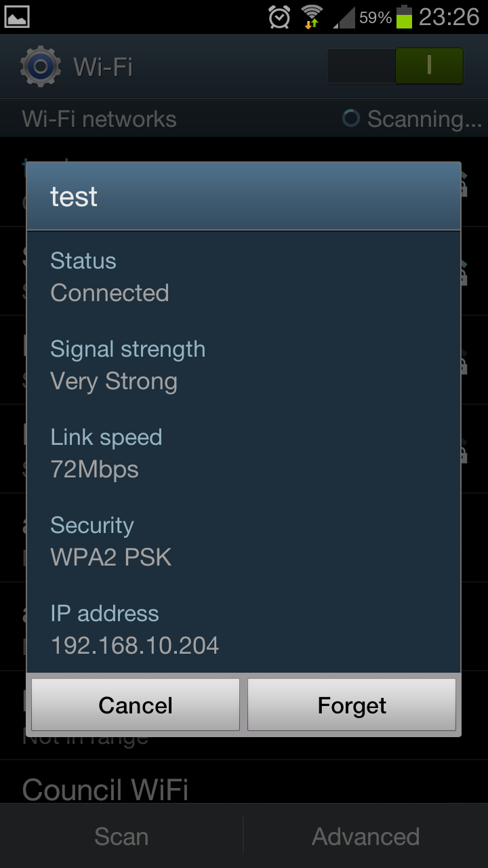Select the Council WiFi network

click(104, 789)
